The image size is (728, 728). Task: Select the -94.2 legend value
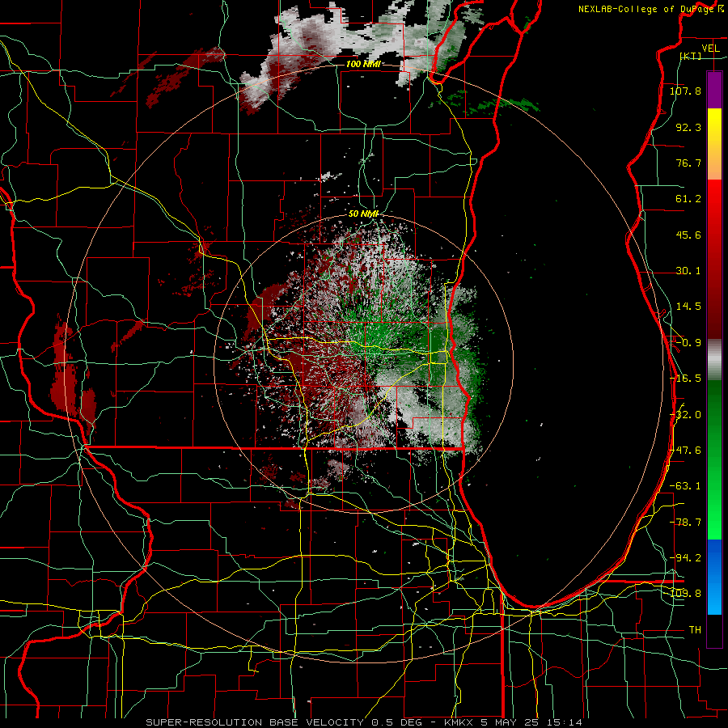coord(685,558)
